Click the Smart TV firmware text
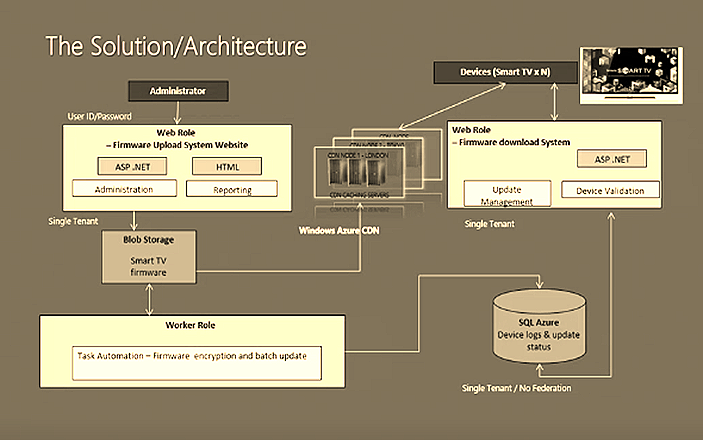Screen dimensions: 703x440 point(148,266)
